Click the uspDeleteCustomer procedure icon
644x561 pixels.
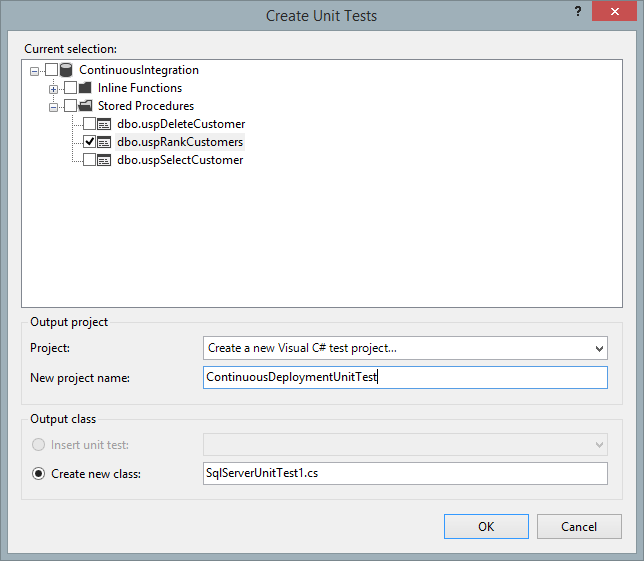click(x=104, y=124)
